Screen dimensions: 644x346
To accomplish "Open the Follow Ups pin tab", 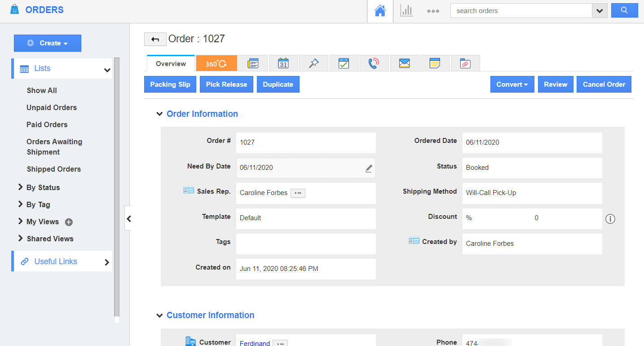I will pyautogui.click(x=314, y=63).
